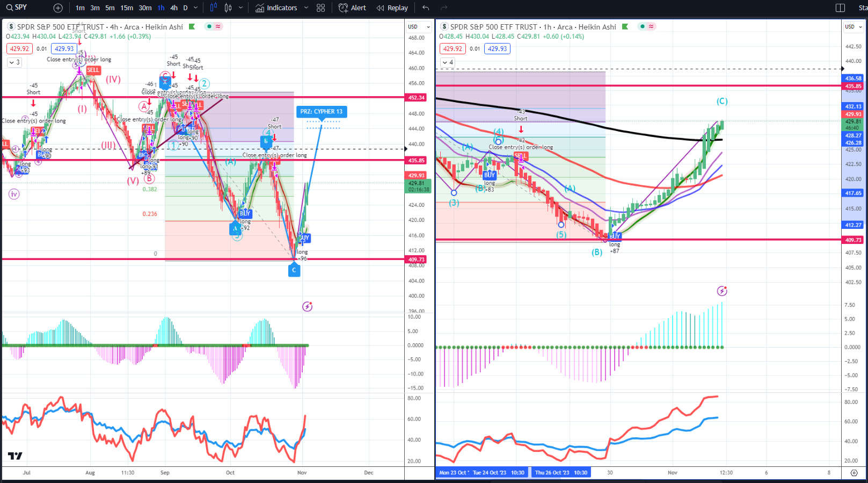The image size is (868, 483).
Task: Click the red 429.92 sell button on the 1h chart
Action: (453, 48)
